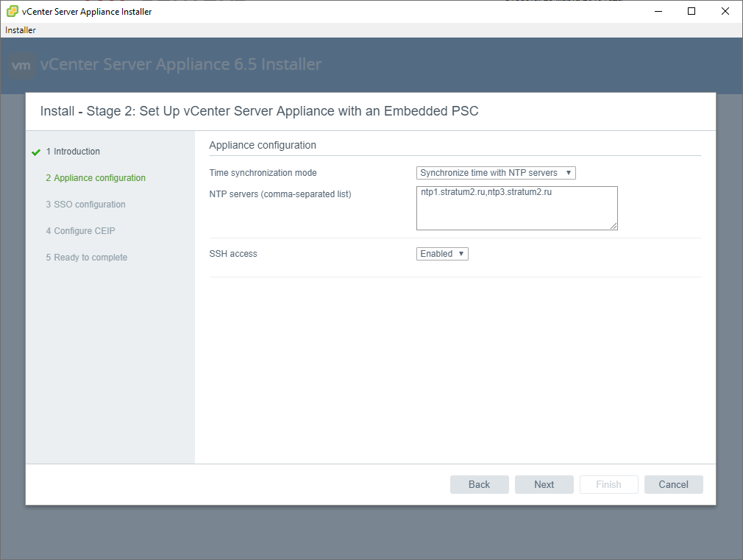
Task: Close the vCenter installer window
Action: pyautogui.click(x=725, y=11)
